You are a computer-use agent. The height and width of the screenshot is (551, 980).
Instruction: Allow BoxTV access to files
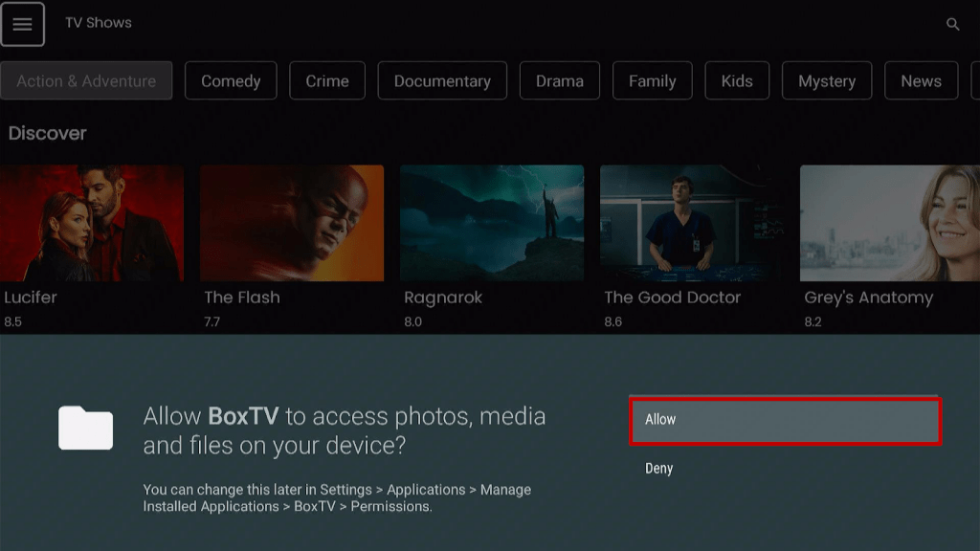click(785, 421)
